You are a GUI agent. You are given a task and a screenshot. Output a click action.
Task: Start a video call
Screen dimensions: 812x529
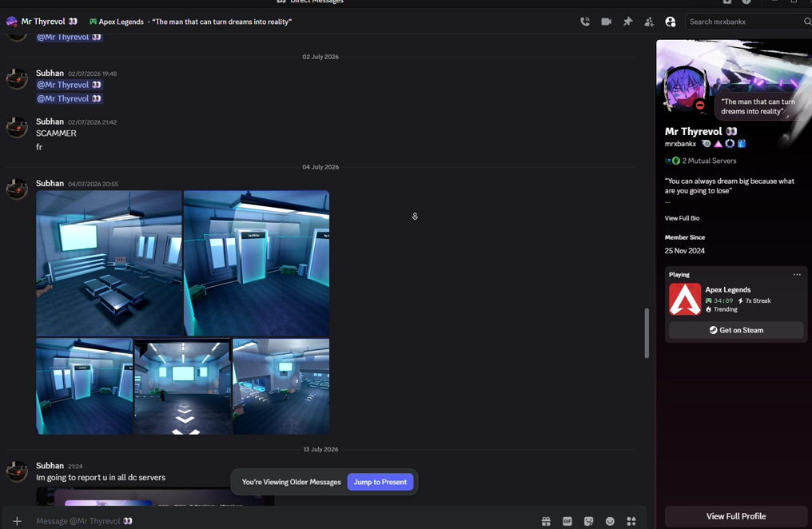click(x=606, y=22)
